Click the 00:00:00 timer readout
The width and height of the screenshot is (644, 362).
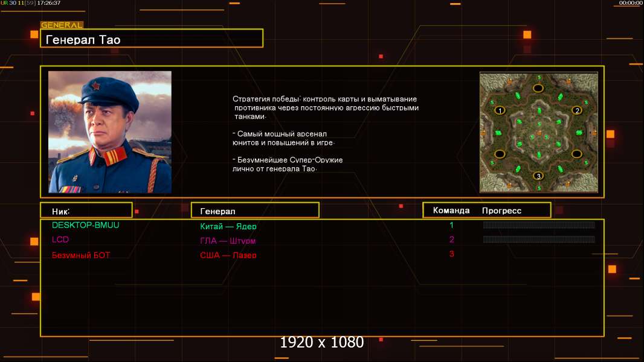point(631,3)
